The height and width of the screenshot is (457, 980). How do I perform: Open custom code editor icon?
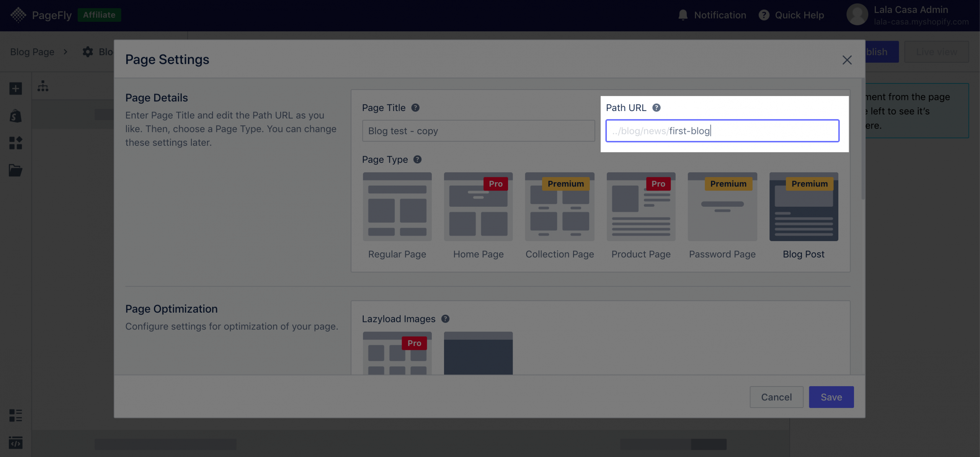tap(15, 442)
